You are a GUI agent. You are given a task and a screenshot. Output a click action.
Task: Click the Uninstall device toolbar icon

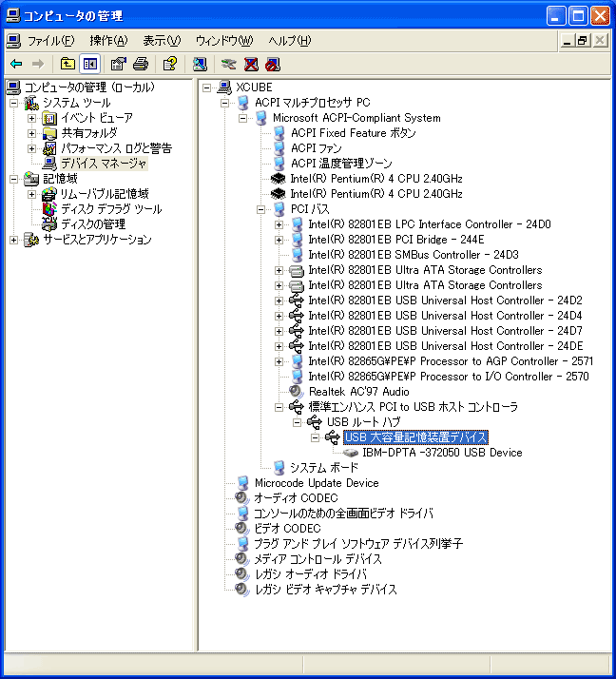point(251,64)
